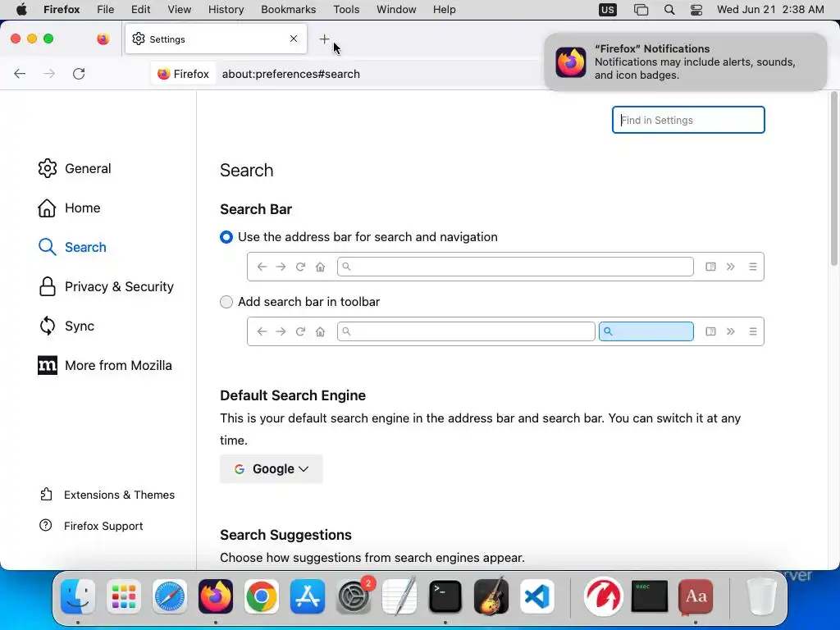Open Safari from the Dock

[x=170, y=596]
